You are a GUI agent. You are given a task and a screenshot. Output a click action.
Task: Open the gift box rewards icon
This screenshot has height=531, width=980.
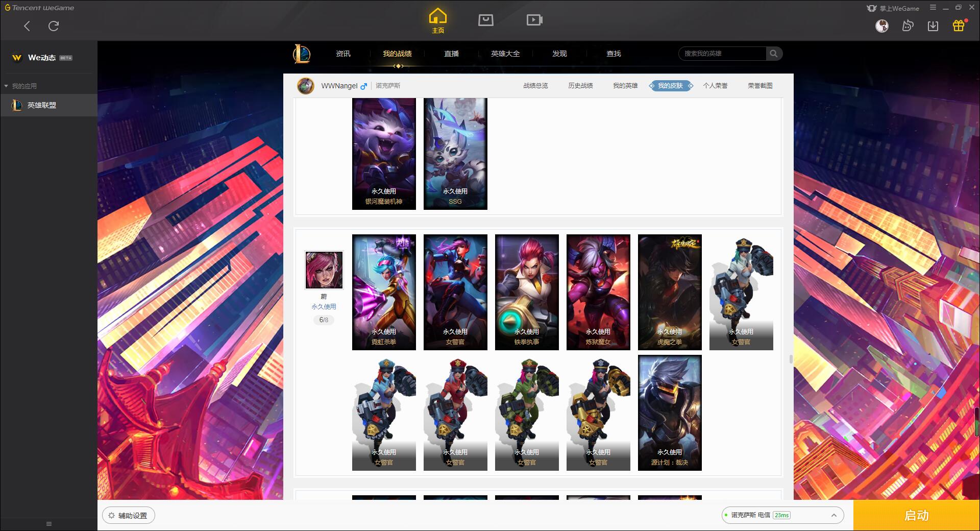click(x=959, y=26)
